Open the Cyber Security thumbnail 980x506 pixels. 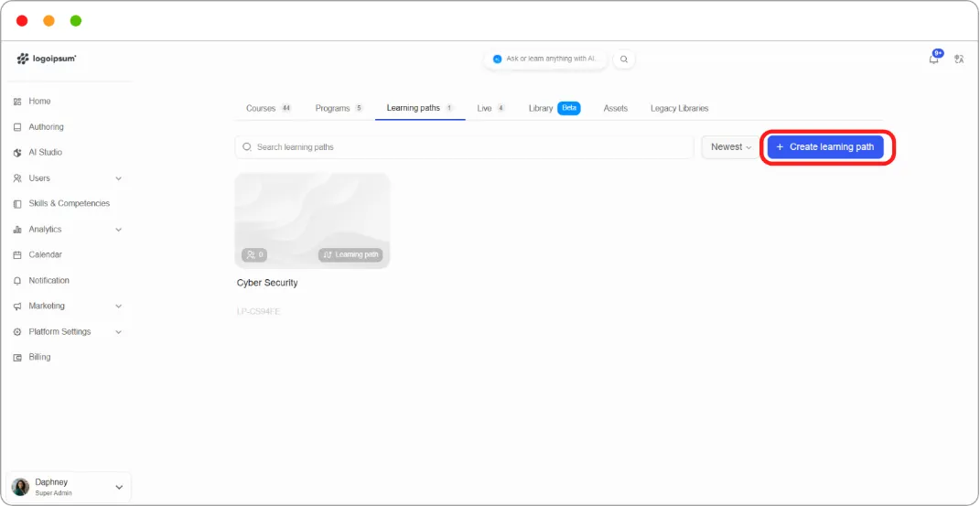(313, 221)
